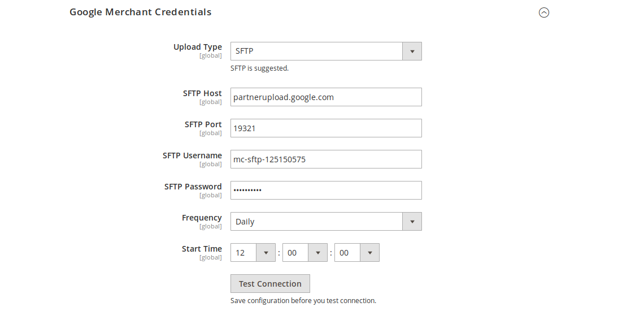Viewport: 644px width, 311px height.
Task: Open the Start Time seconds dropdown
Action: (356, 253)
